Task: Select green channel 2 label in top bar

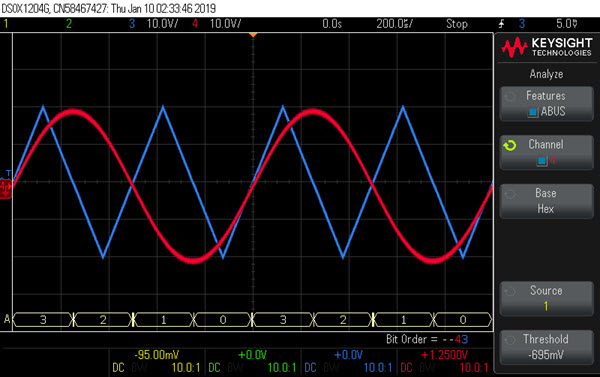Action: [x=69, y=24]
